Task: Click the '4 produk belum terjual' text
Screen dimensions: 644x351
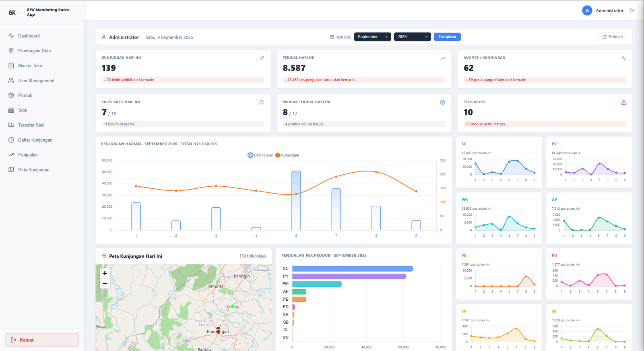Action: [x=304, y=124]
